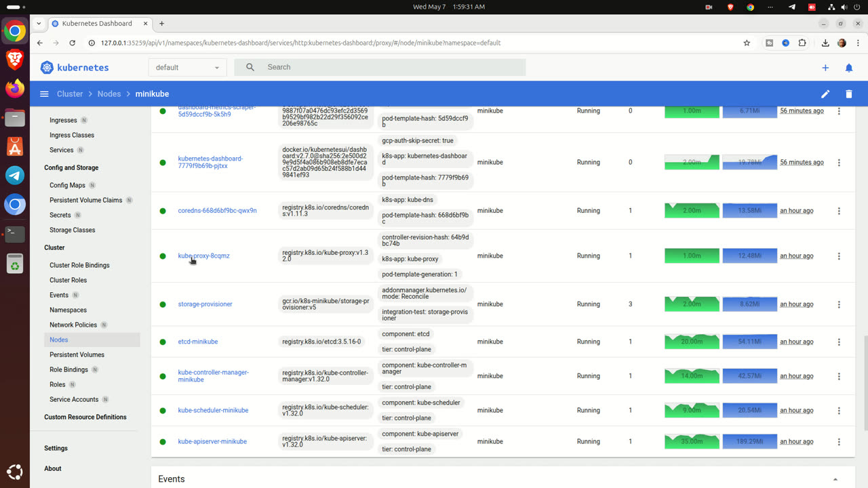Image resolution: width=868 pixels, height=488 pixels.
Task: Open the browser downloads icon
Action: pyautogui.click(x=825, y=43)
